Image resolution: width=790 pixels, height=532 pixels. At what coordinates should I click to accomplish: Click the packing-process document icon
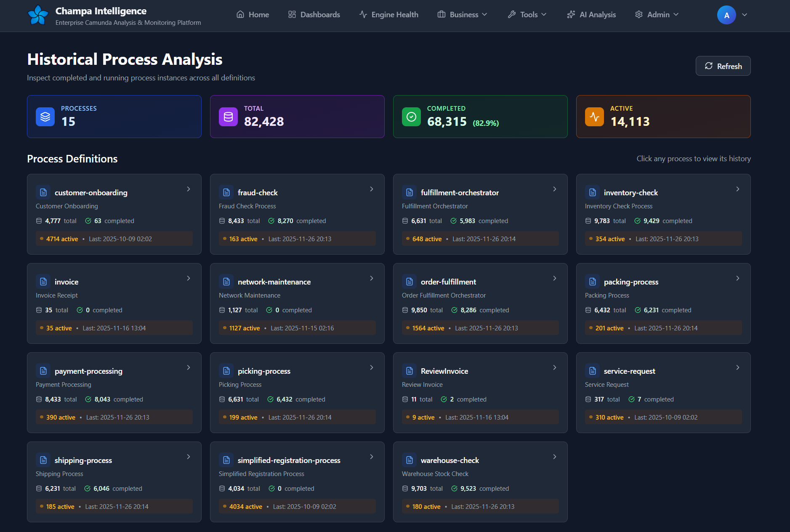(x=592, y=282)
